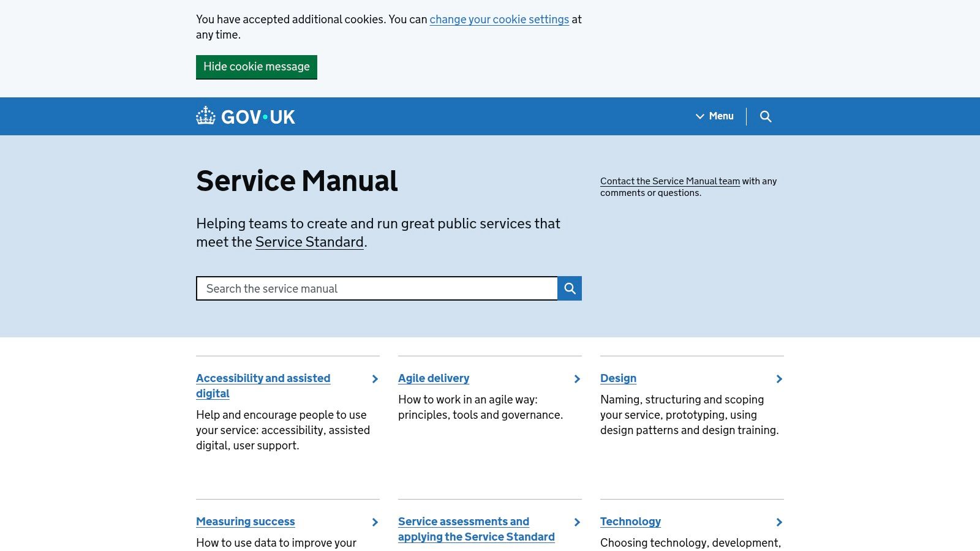The height and width of the screenshot is (551, 980).
Task: Click inside the service manual search field
Action: 376,288
